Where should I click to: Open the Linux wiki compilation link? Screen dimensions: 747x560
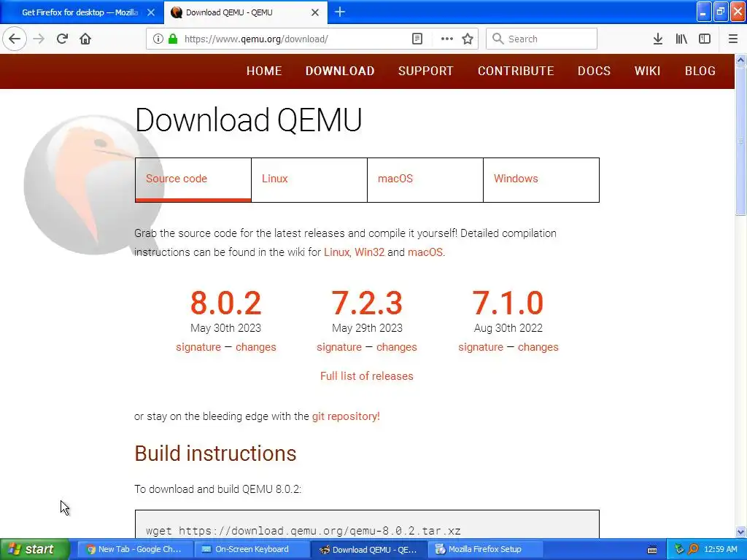[x=336, y=252]
